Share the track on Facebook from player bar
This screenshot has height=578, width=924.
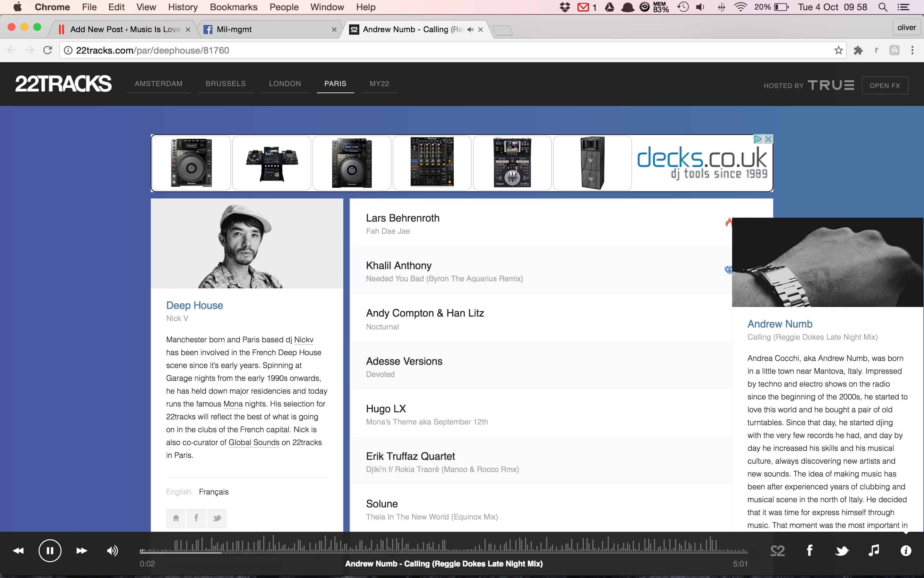coord(809,550)
